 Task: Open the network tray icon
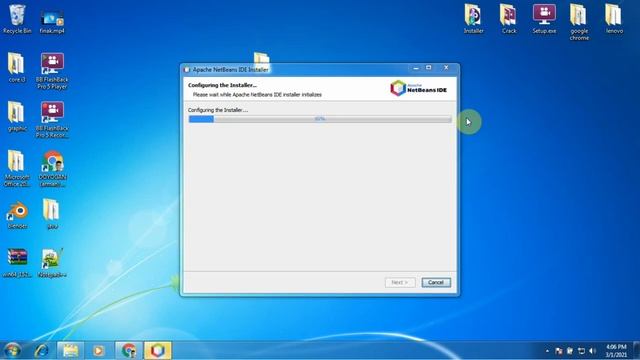point(582,351)
